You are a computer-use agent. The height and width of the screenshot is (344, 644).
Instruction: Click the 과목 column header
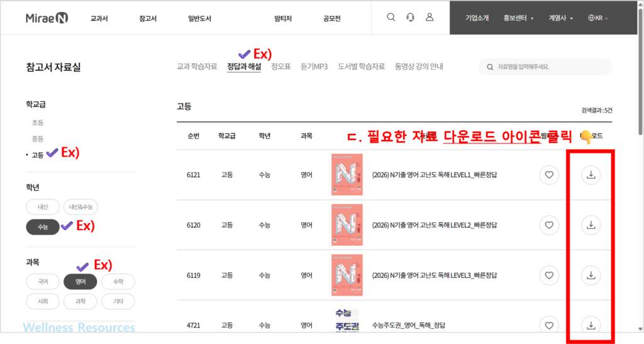[306, 136]
